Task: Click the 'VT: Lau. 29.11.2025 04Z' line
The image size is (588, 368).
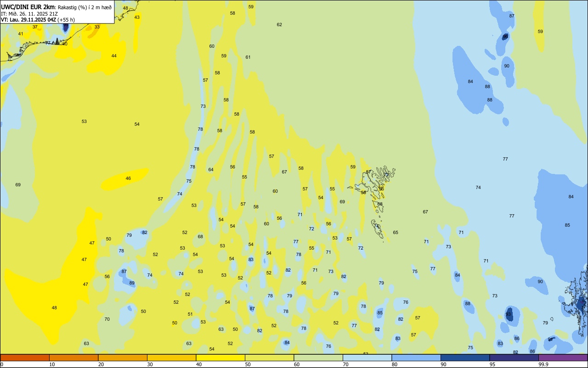Action: pos(28,20)
